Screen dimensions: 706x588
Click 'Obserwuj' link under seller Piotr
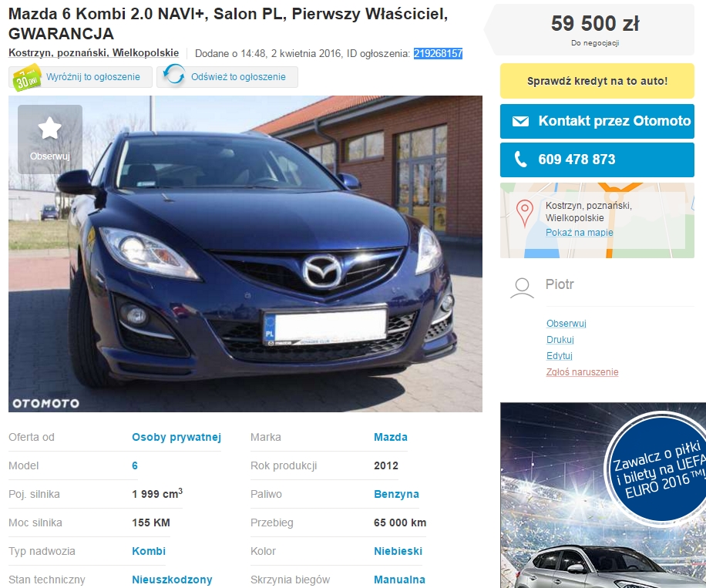click(566, 324)
